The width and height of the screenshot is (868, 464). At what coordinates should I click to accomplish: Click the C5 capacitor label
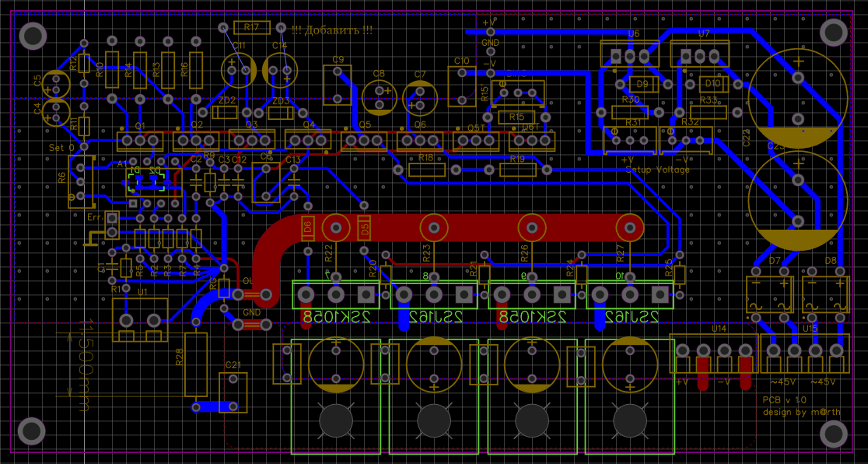(x=37, y=81)
